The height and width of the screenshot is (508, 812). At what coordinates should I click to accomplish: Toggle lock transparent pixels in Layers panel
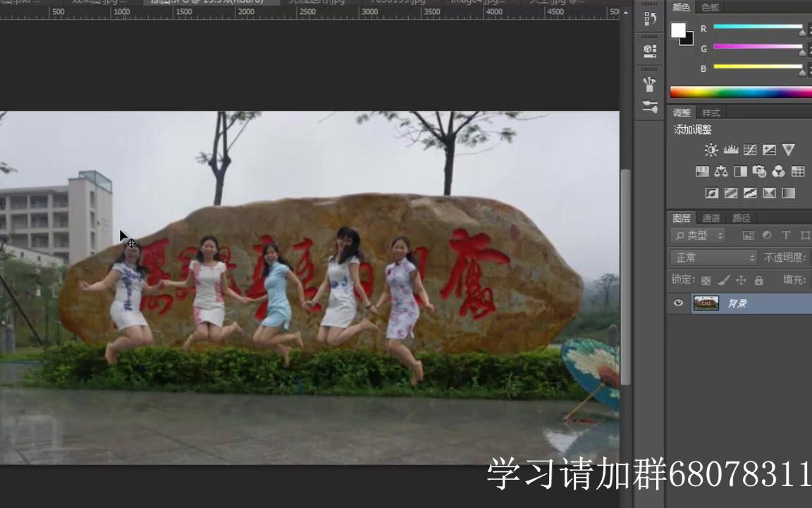pyautogui.click(x=706, y=280)
